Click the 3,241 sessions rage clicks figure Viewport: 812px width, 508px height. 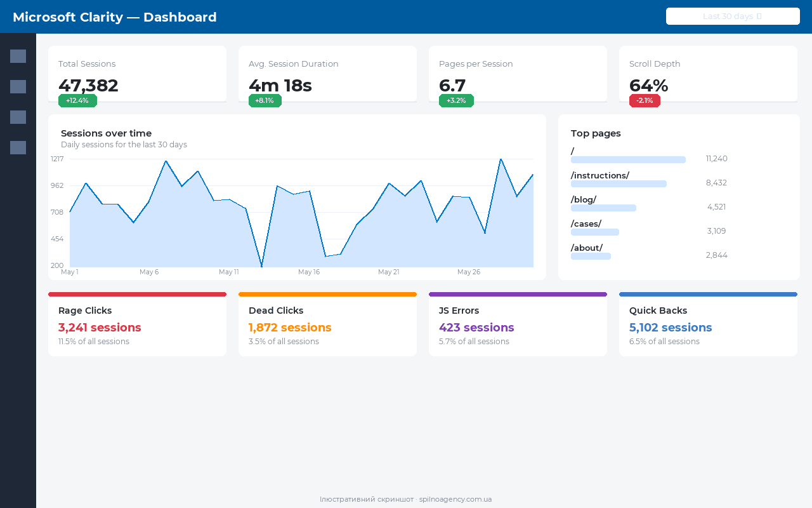point(100,328)
